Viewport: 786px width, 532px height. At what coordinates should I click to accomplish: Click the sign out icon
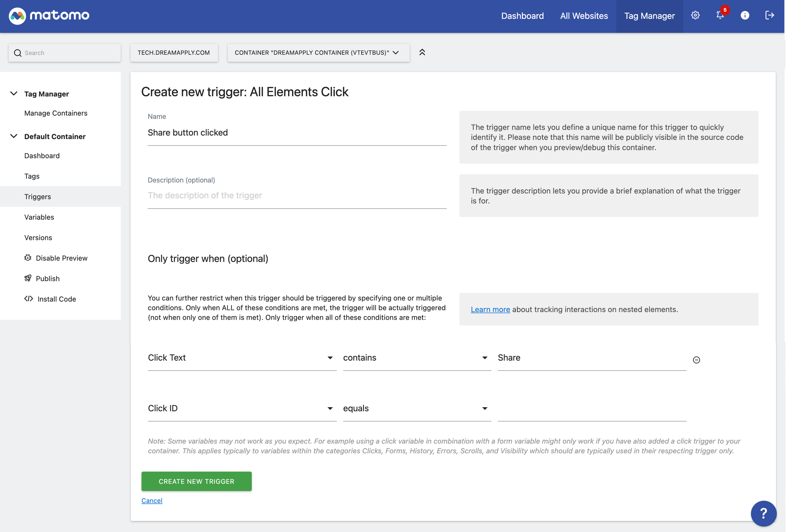(x=770, y=16)
